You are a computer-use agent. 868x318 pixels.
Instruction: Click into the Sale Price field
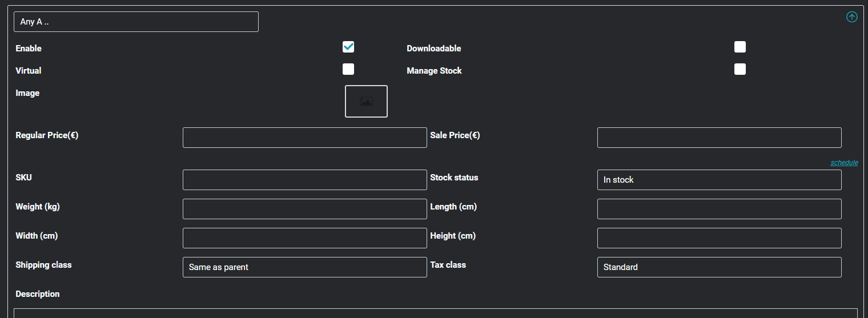click(720, 138)
